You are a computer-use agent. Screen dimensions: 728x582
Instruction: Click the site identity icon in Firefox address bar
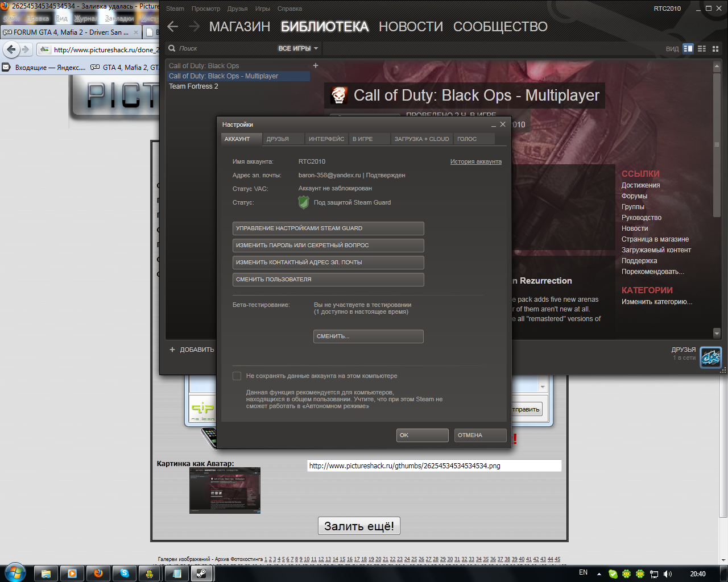point(44,49)
